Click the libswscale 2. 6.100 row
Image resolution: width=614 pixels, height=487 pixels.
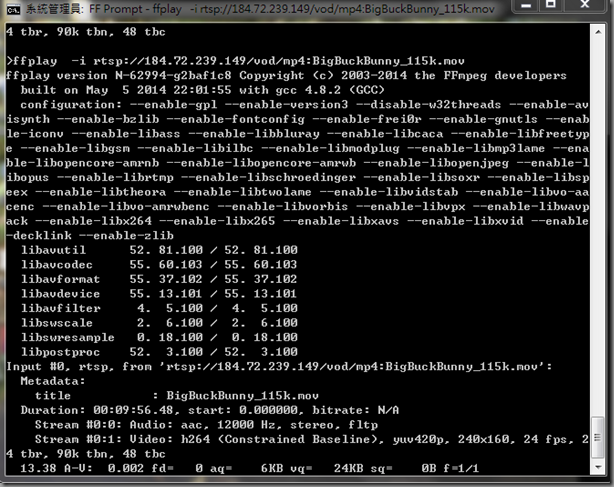tap(159, 323)
